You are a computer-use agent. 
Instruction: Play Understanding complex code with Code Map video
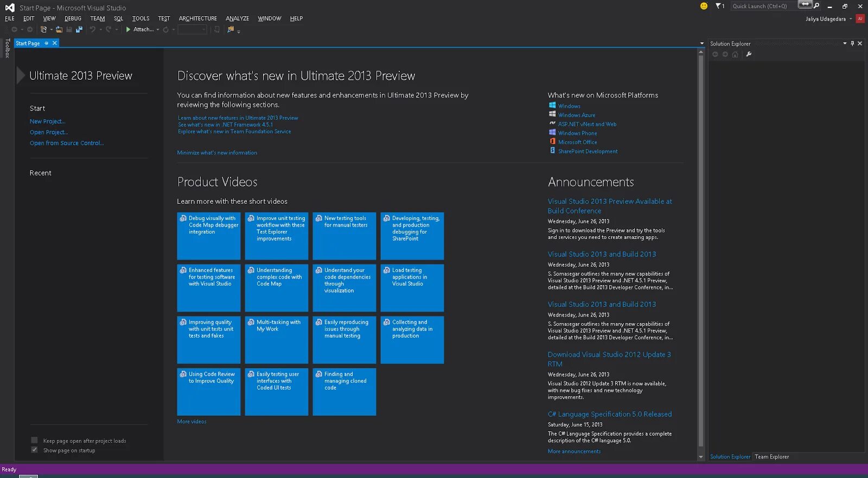click(x=277, y=288)
